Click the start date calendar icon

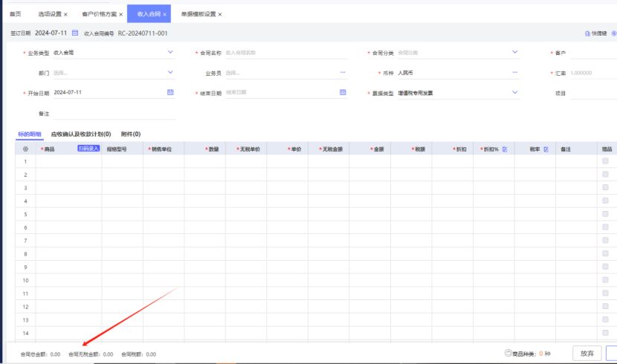[170, 92]
